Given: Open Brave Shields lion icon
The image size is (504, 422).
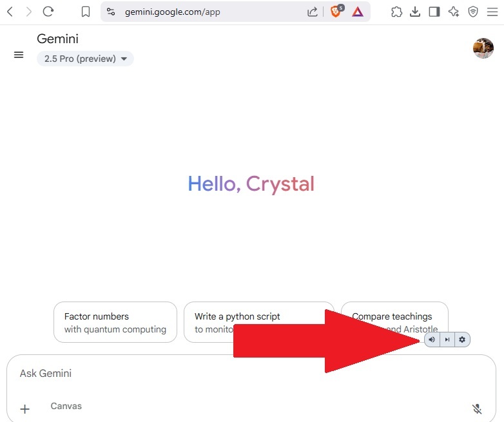Looking at the screenshot, I should pos(336,11).
